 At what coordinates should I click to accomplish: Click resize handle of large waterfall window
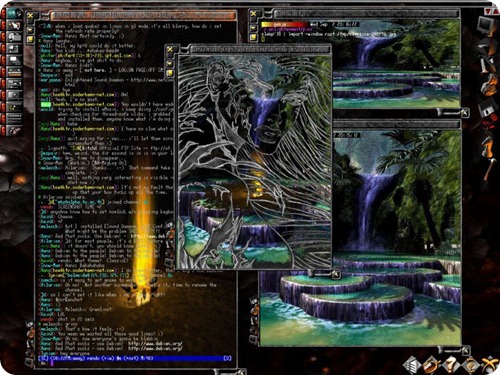click(466, 351)
